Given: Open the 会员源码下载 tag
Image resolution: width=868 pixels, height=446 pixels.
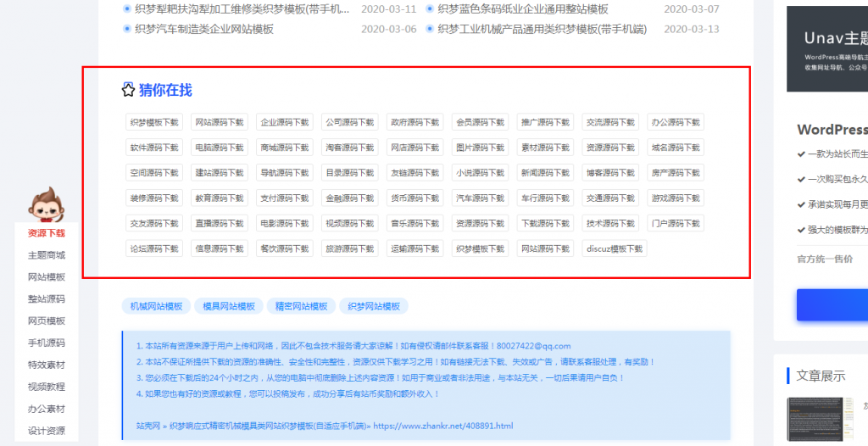Looking at the screenshot, I should pos(480,122).
